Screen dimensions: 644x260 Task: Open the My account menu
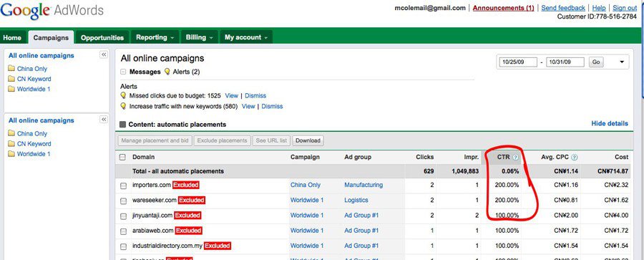click(x=246, y=37)
